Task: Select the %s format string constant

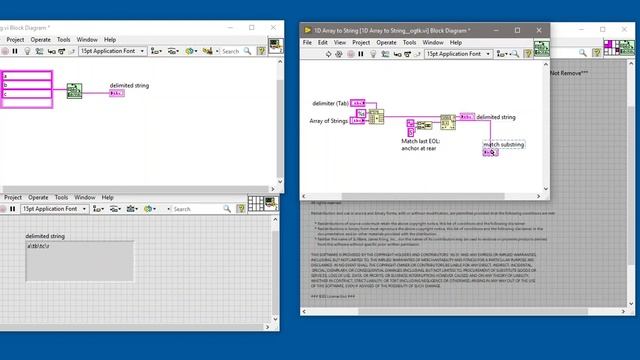Action: (x=361, y=113)
